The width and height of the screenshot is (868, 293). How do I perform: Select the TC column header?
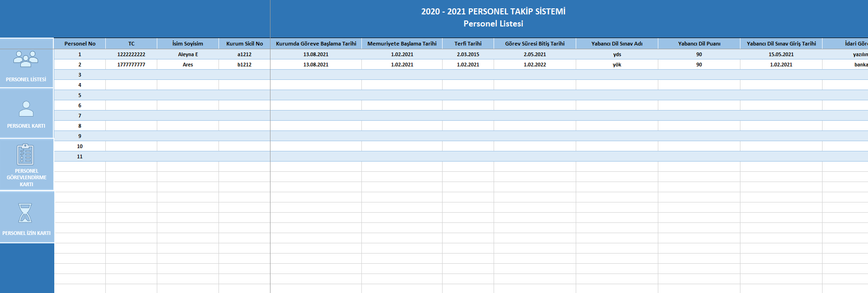coord(131,44)
